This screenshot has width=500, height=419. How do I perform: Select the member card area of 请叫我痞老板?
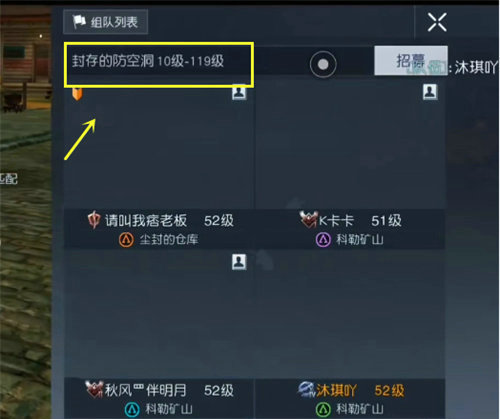(159, 167)
